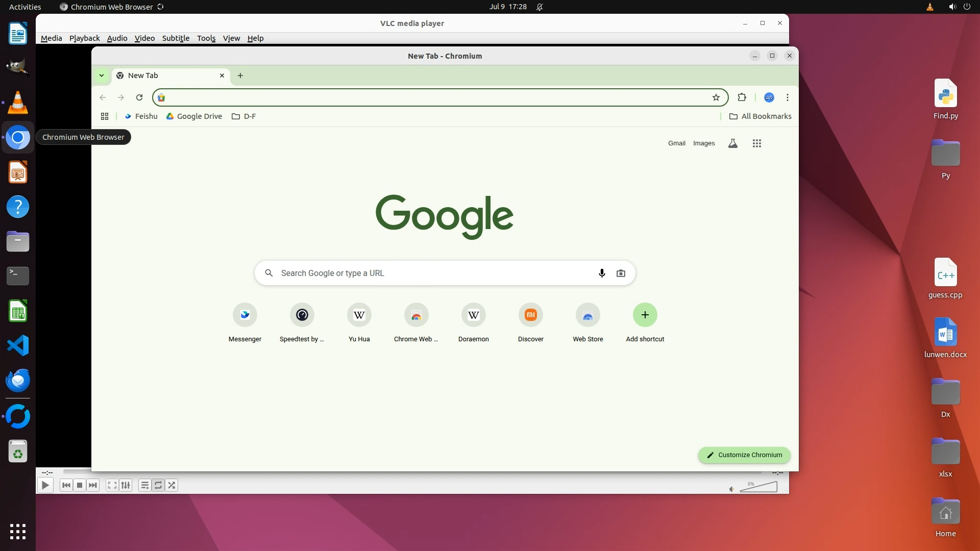This screenshot has width=980, height=551.
Task: Click the Customize Chromium button
Action: coord(744,455)
